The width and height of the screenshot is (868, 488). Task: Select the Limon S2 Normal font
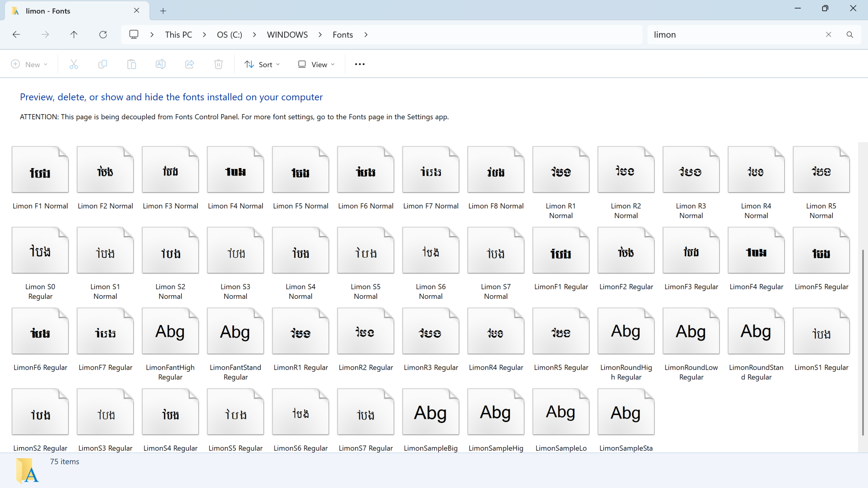coord(171,264)
